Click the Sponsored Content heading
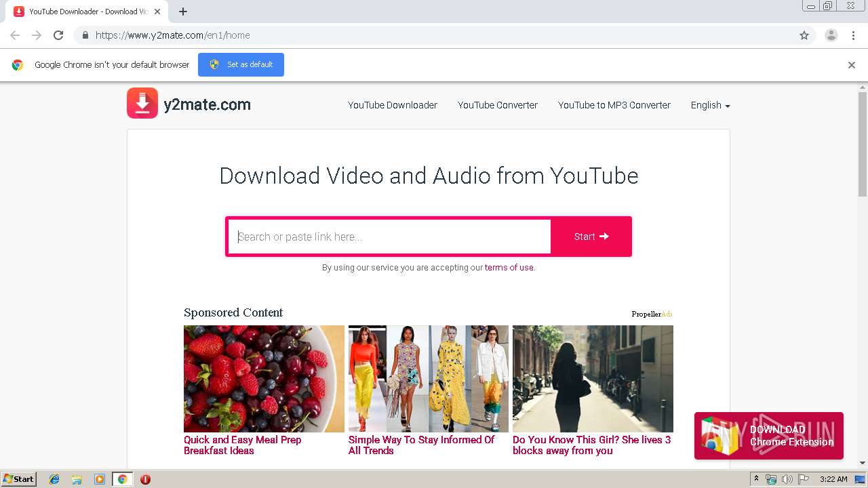868x488 pixels. point(233,312)
